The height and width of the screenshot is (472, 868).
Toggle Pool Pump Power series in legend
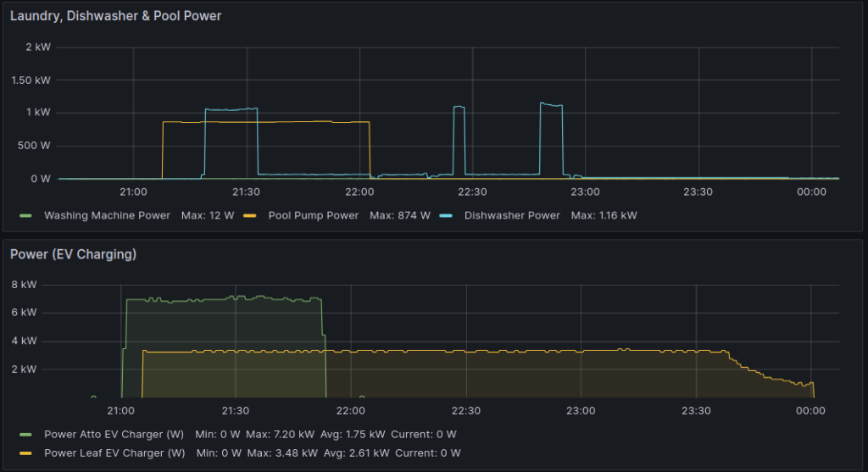[314, 216]
